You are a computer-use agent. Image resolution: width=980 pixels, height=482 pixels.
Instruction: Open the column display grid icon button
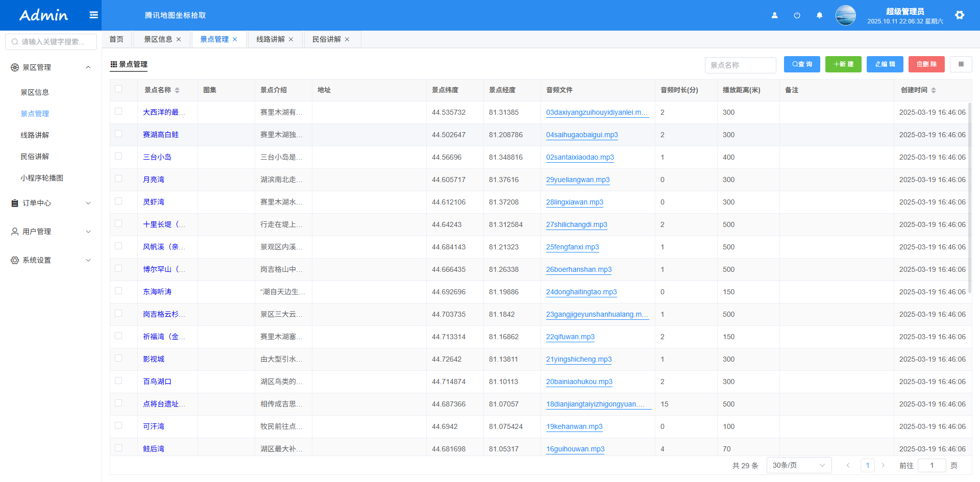click(x=961, y=64)
